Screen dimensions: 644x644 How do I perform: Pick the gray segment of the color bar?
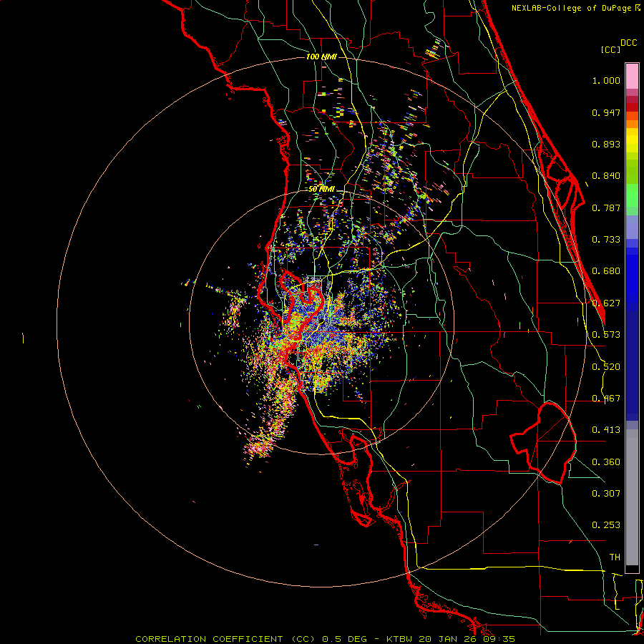(632, 497)
